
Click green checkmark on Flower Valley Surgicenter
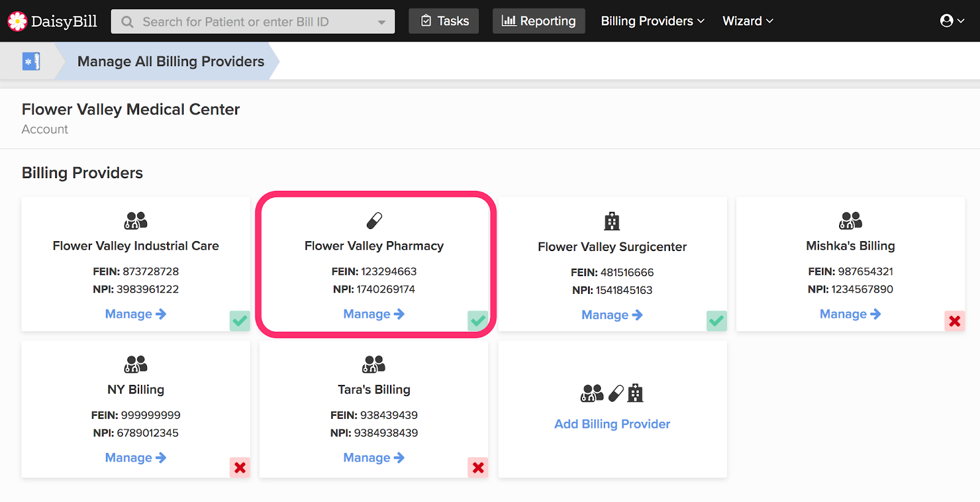click(x=716, y=321)
